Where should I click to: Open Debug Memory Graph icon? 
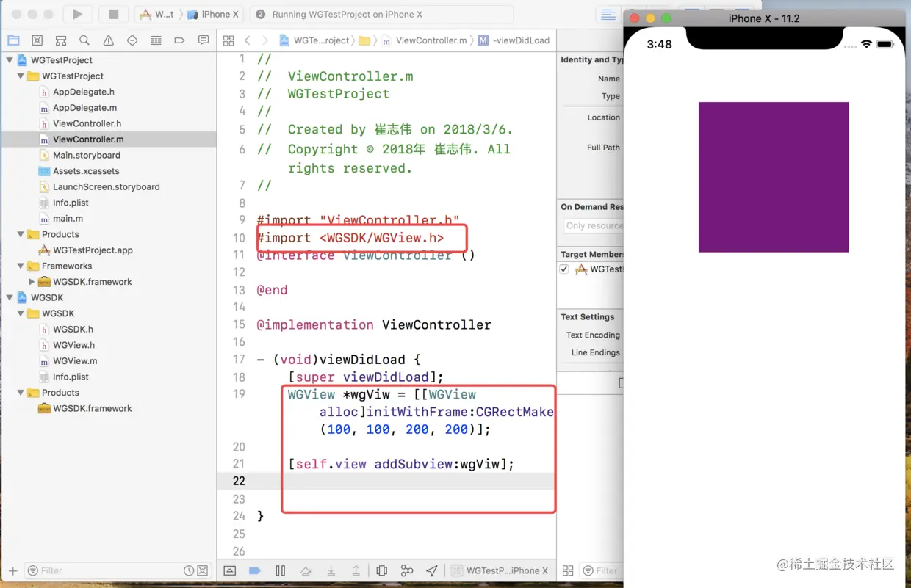coord(407,570)
